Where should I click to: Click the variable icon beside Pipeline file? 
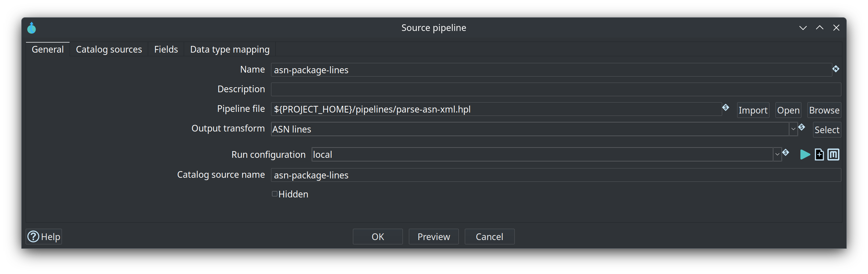725,108
